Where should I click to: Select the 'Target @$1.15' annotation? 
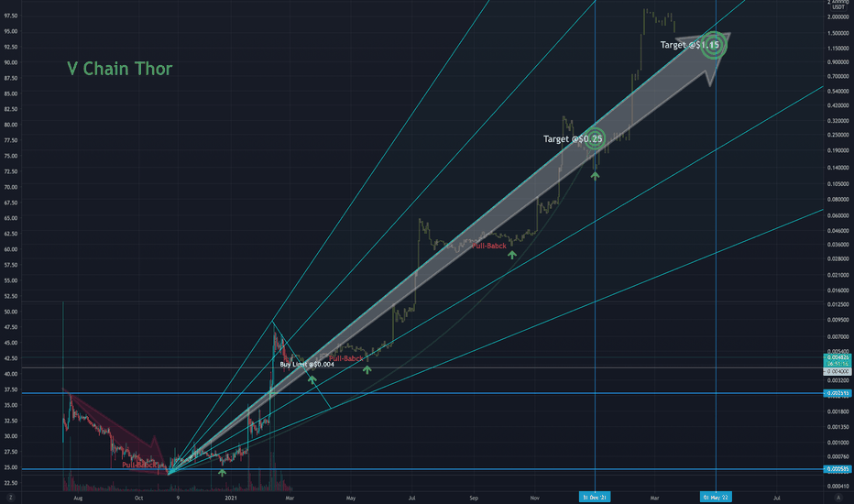[689, 45]
